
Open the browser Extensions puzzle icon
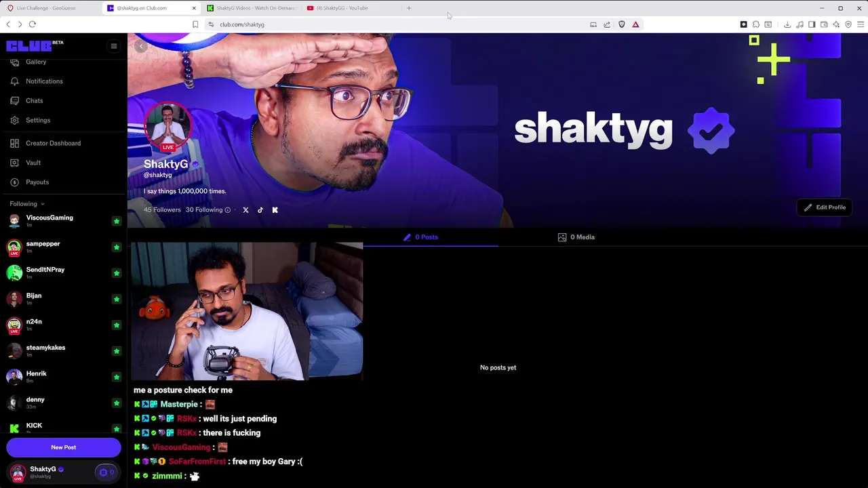coord(756,24)
